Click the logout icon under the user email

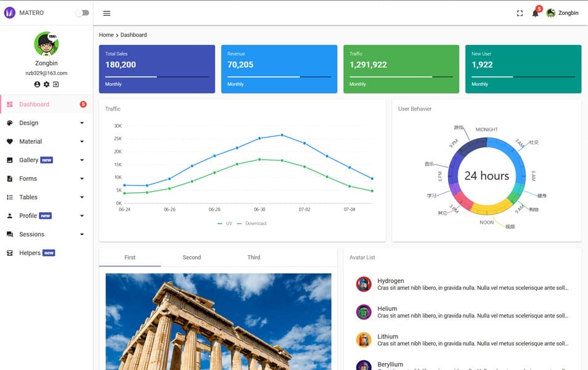55,84
